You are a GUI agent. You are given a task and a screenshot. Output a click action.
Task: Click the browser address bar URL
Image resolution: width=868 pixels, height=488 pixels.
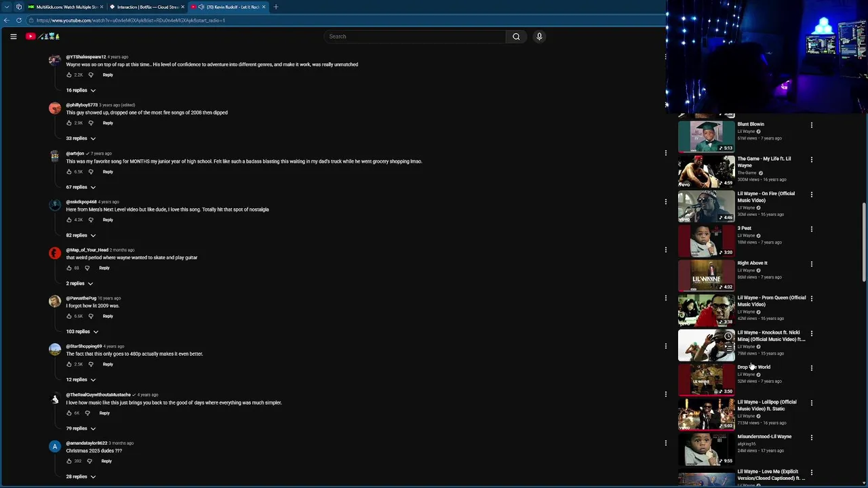tap(131, 20)
